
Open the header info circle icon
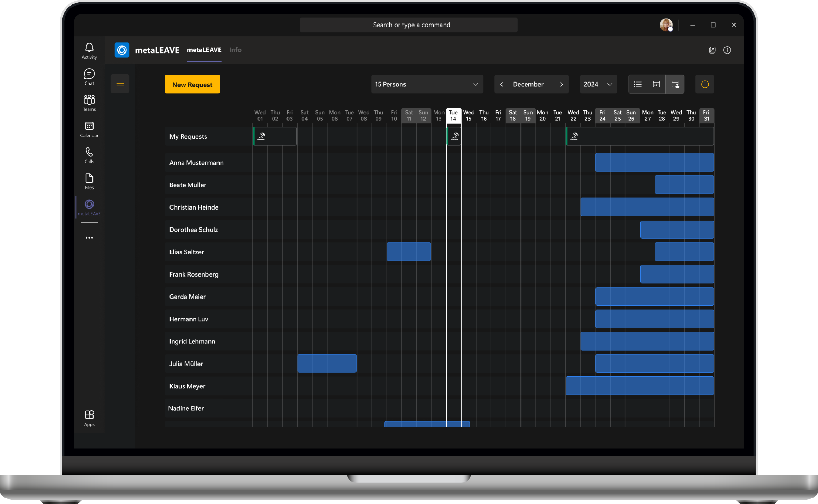727,50
